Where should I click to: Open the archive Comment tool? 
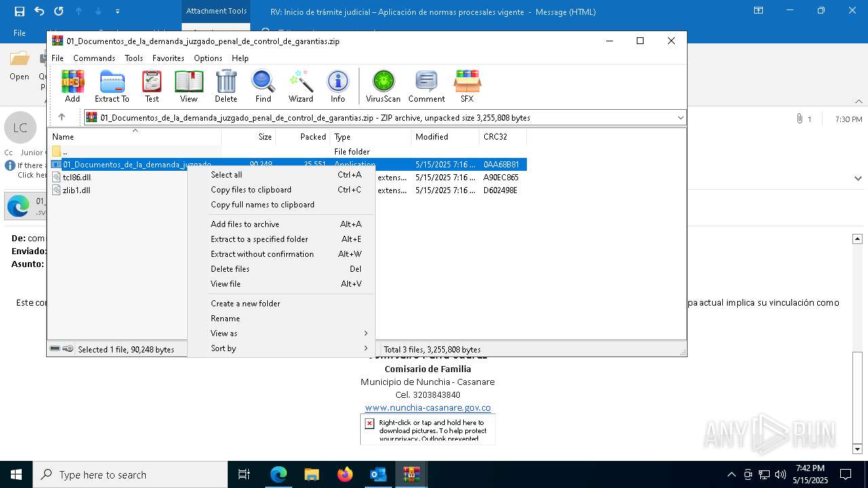[427, 86]
